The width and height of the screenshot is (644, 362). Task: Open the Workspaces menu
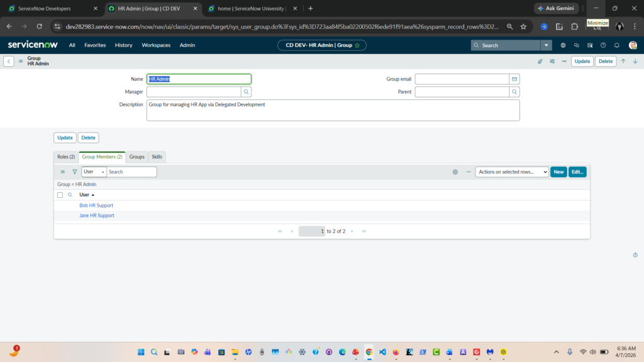[x=156, y=45]
